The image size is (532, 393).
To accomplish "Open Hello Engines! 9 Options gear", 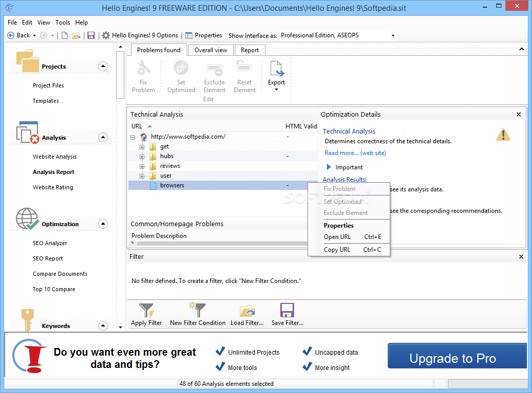I will [x=106, y=35].
